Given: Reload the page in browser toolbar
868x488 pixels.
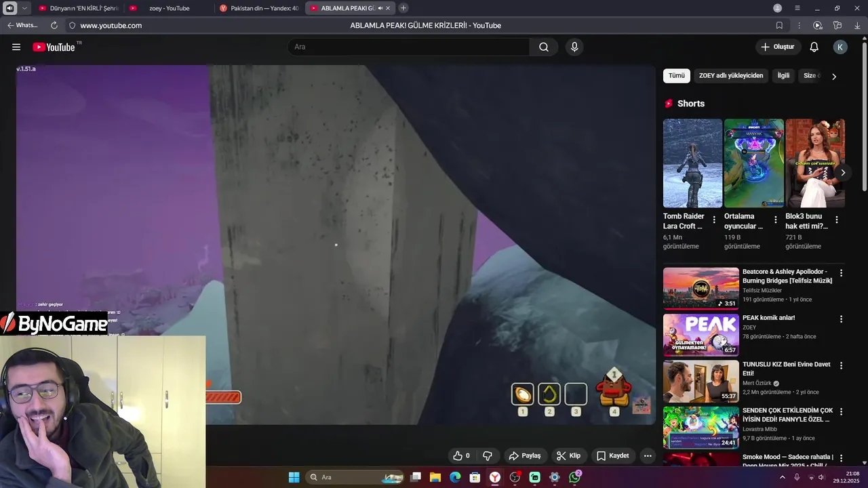Looking at the screenshot, I should pos(54,25).
